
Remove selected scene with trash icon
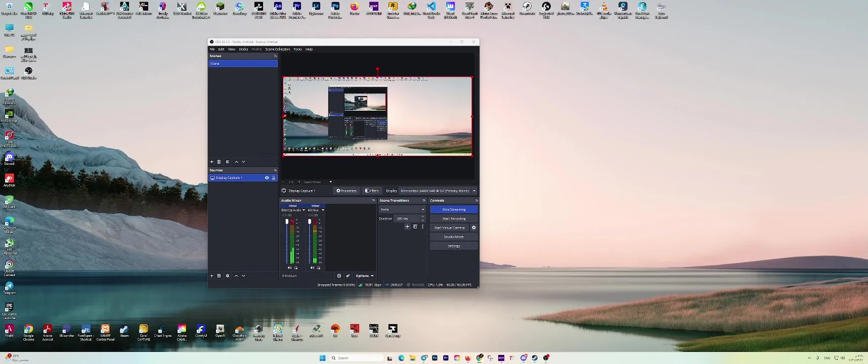219,162
